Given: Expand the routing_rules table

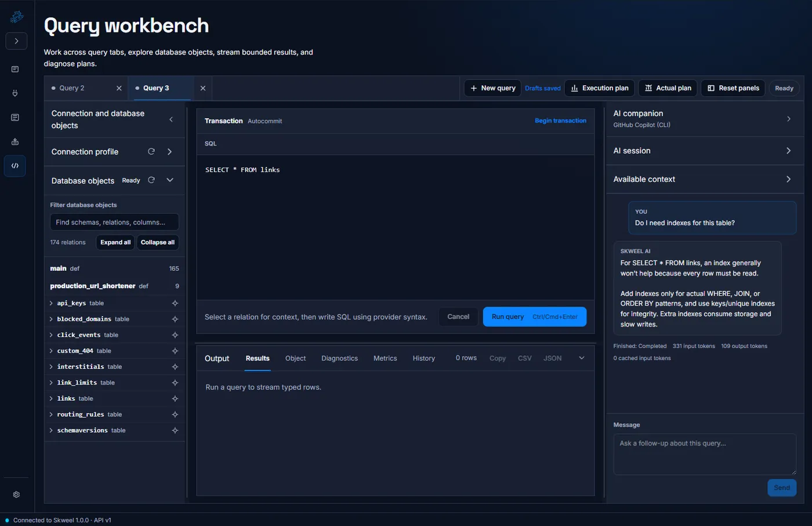Looking at the screenshot, I should point(51,415).
